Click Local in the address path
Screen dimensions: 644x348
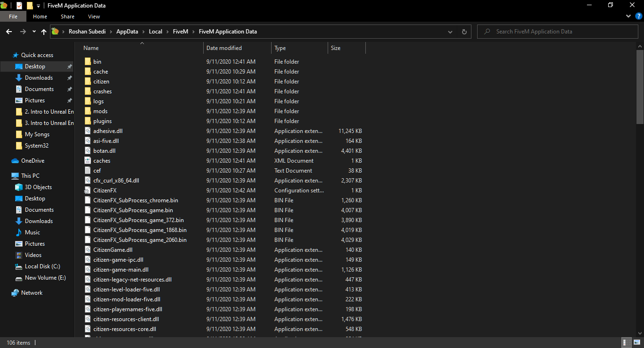click(156, 32)
